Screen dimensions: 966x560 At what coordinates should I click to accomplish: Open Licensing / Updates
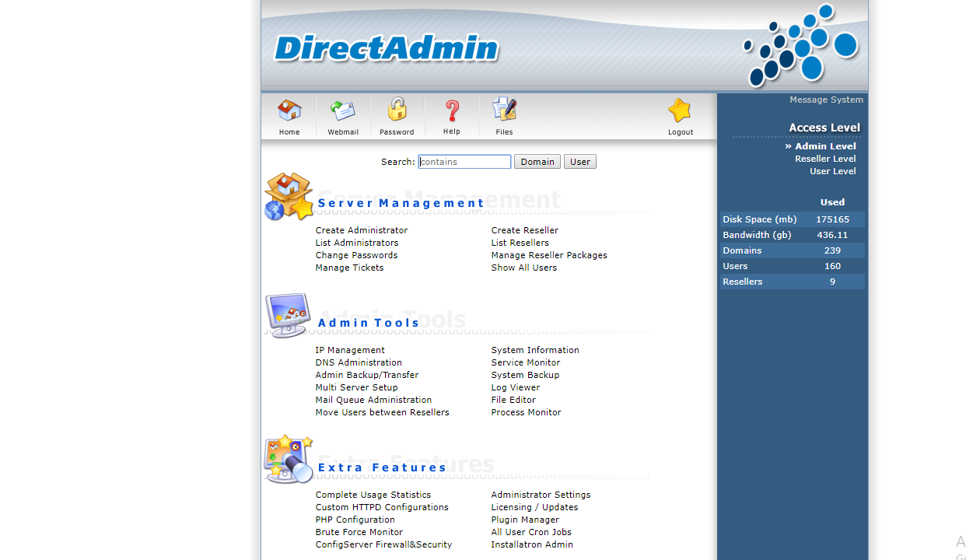coord(534,507)
